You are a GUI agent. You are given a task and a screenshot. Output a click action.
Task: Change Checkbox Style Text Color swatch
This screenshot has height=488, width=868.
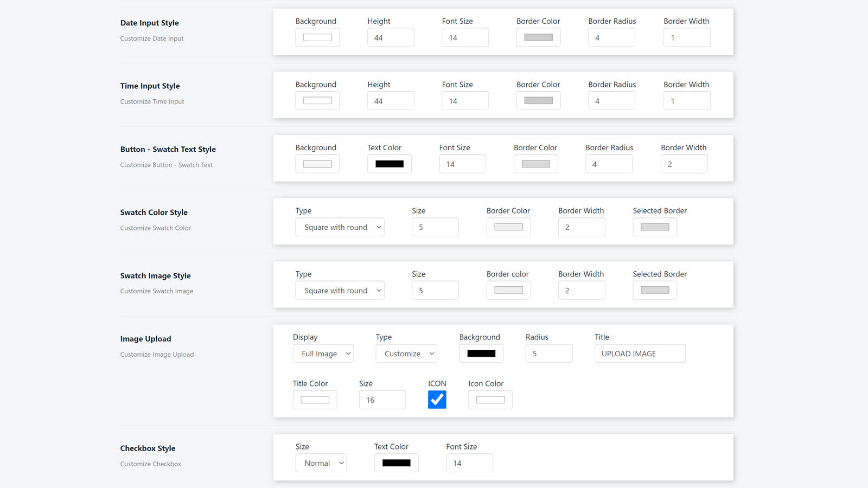tap(396, 463)
